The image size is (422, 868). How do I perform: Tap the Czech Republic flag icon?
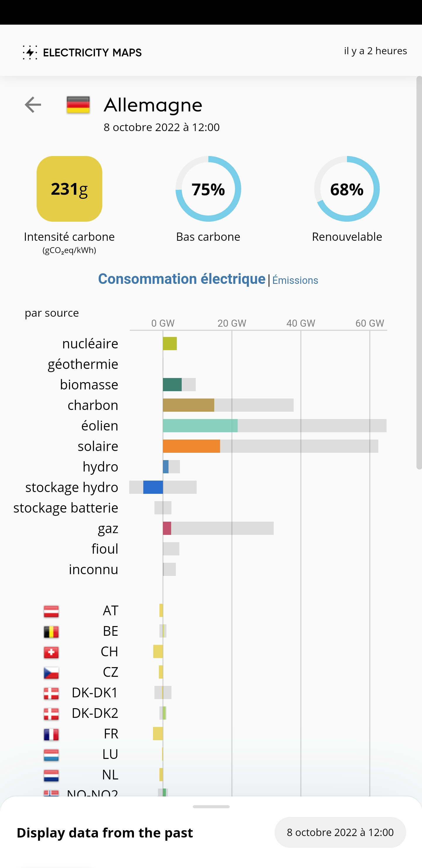click(x=51, y=673)
